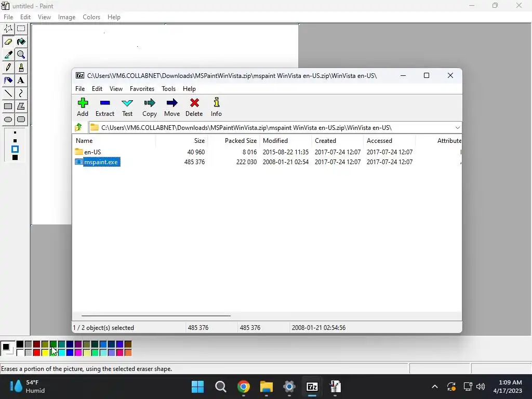Choose the largest eraser size option
The width and height of the screenshot is (532, 399).
click(15, 157)
